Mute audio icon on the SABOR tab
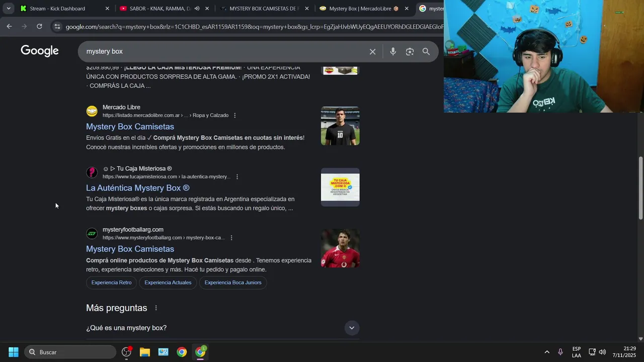Image resolution: width=644 pixels, height=362 pixels. coord(197,9)
